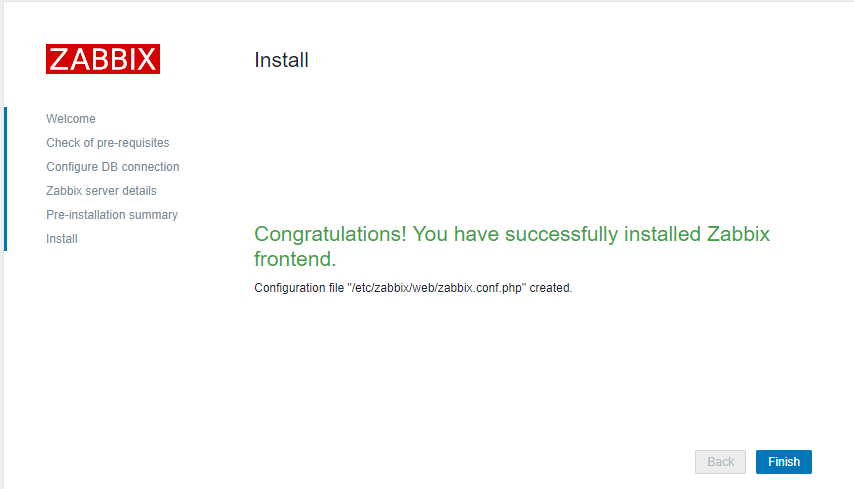Finish the installation with the Finish button
The height and width of the screenshot is (489, 854).
point(784,462)
